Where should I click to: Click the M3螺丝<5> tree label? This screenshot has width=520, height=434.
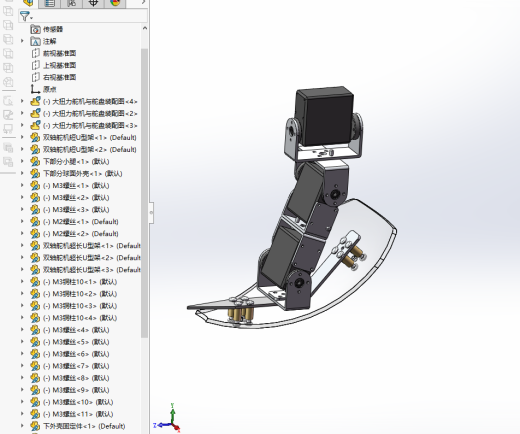coord(76,342)
